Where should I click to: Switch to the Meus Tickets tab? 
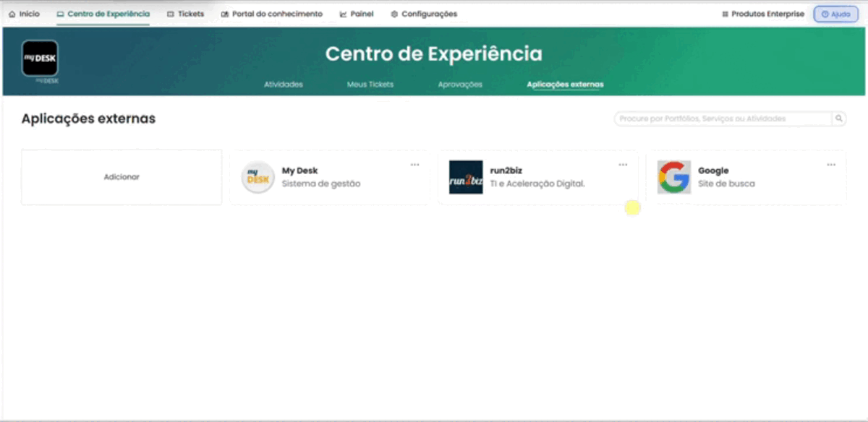tap(370, 85)
